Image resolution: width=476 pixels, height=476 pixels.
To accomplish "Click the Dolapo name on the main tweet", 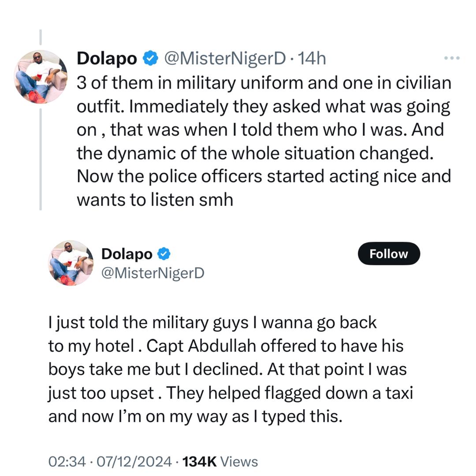I will 127,254.
